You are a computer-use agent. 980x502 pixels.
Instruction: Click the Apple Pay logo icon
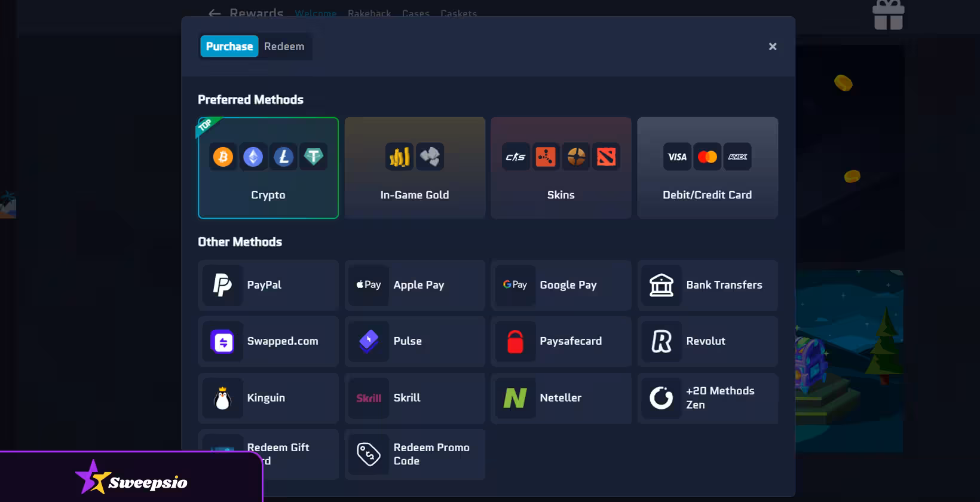[x=369, y=285]
